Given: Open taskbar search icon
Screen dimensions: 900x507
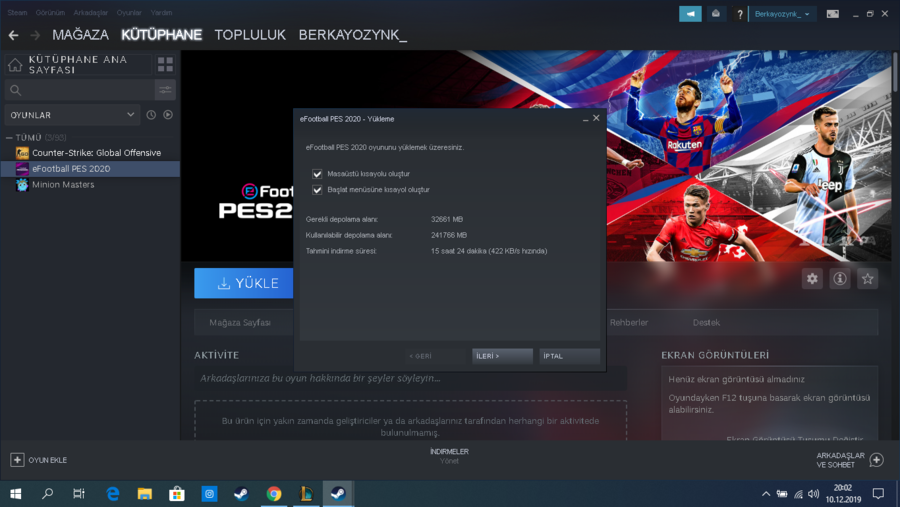Looking at the screenshot, I should [x=48, y=494].
